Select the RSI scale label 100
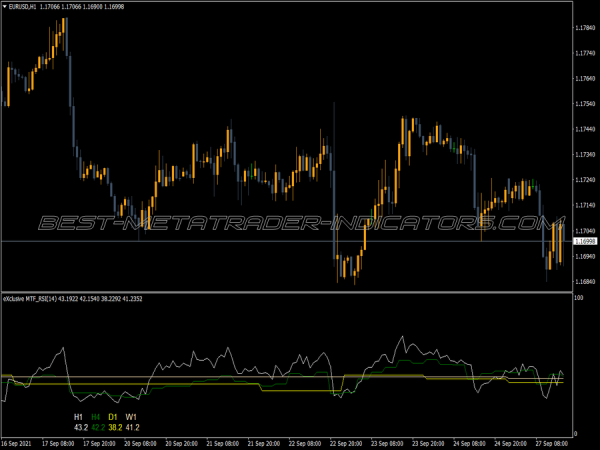 [579, 298]
